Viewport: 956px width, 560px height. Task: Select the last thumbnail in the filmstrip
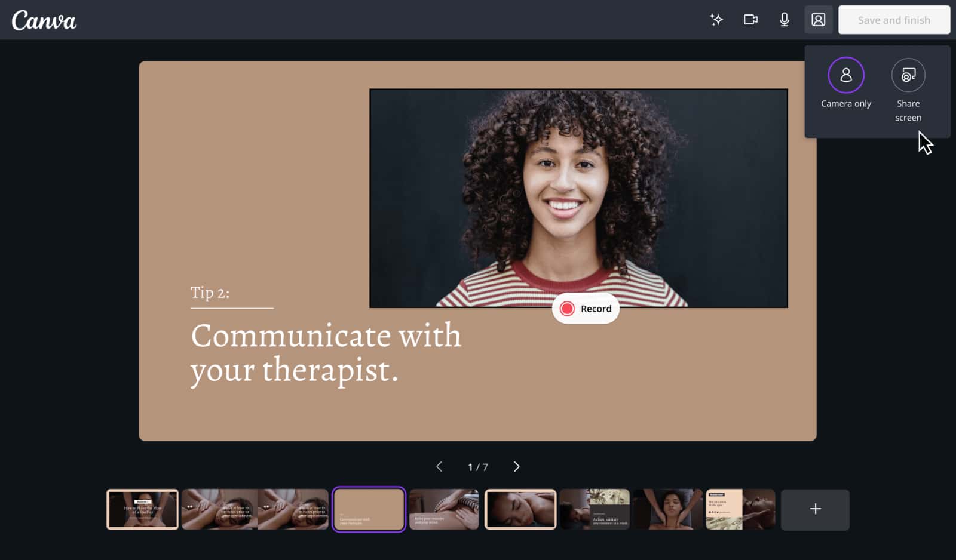[740, 509]
